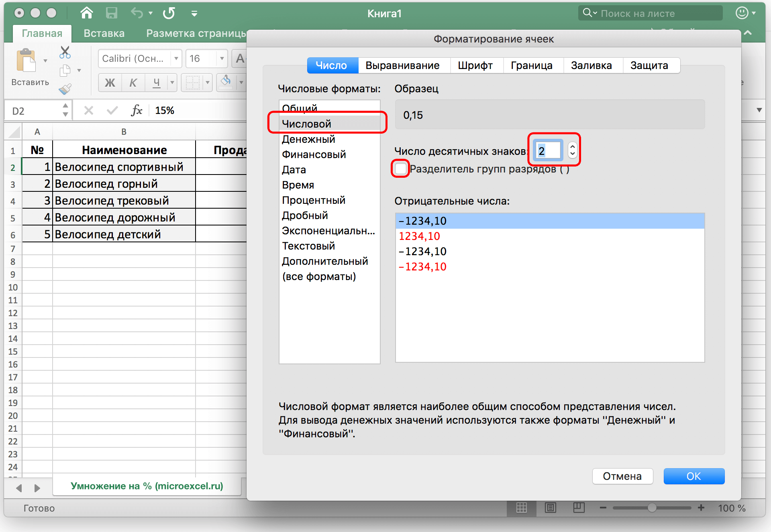Toggle italic К formatting button
771x532 pixels.
pyautogui.click(x=133, y=83)
